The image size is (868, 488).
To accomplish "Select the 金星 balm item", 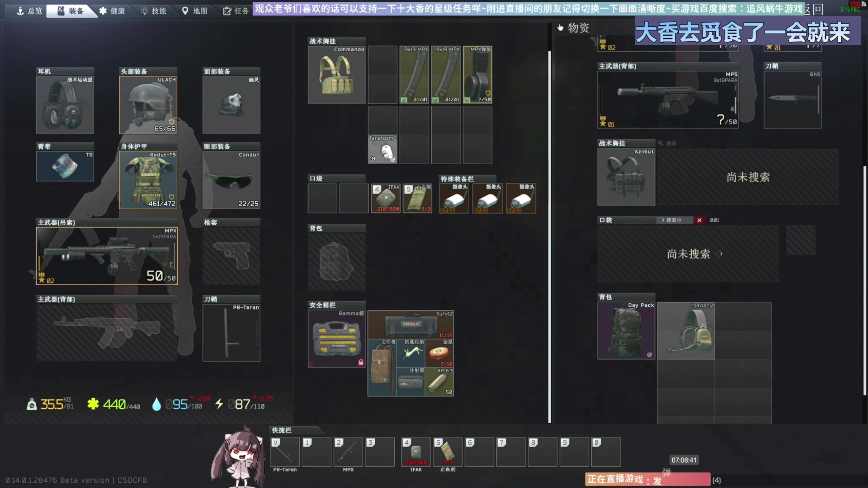I will 439,353.
